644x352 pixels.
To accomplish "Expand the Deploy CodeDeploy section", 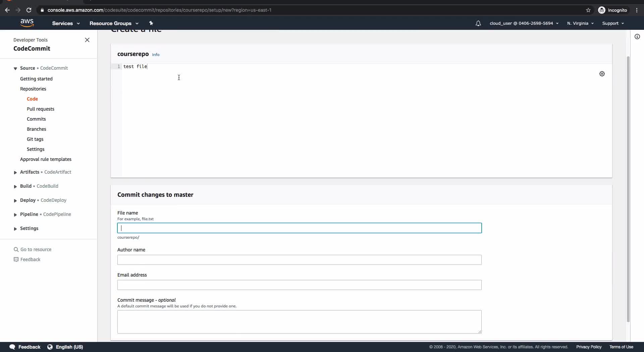I will pyautogui.click(x=15, y=200).
